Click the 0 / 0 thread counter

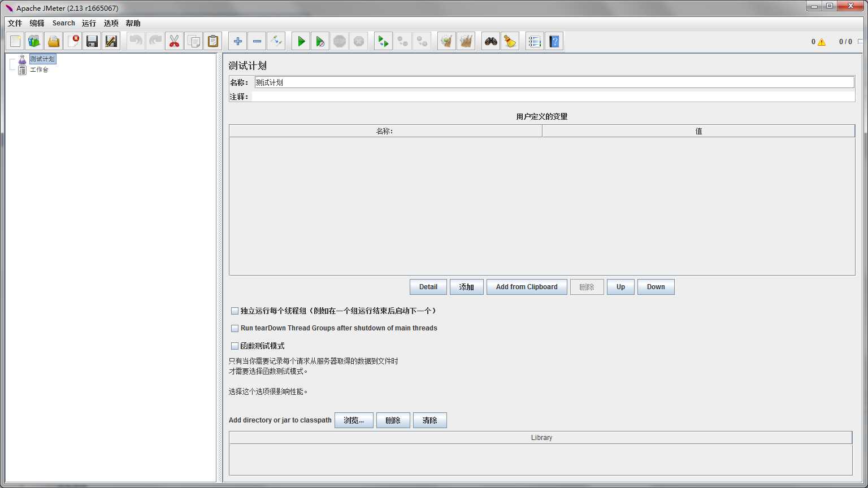tap(845, 42)
